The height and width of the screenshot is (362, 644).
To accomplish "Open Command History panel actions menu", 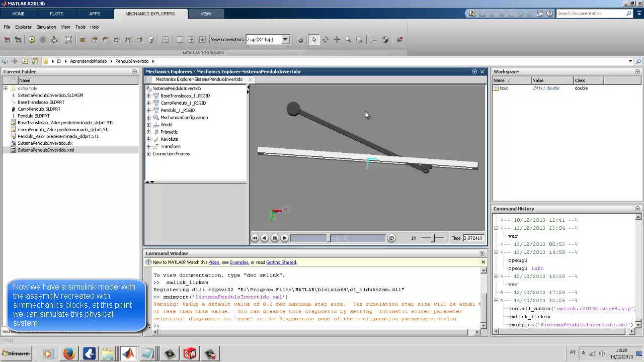I will tap(637, 209).
